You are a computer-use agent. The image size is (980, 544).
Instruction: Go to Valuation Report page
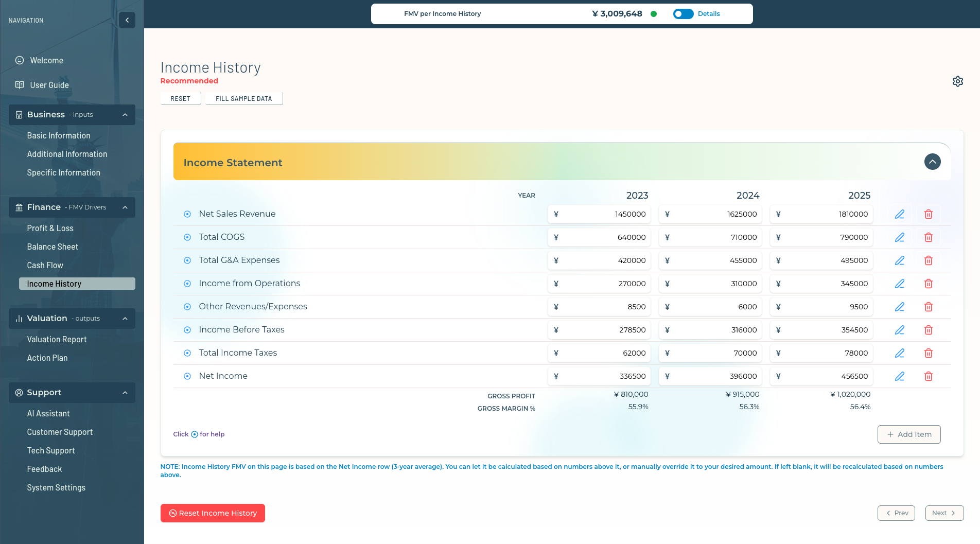57,339
